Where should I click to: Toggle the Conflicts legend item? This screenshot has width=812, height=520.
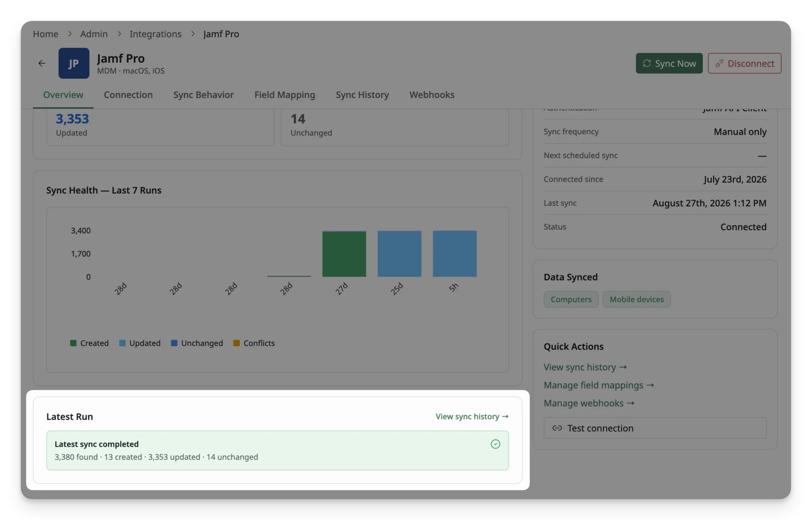click(254, 343)
